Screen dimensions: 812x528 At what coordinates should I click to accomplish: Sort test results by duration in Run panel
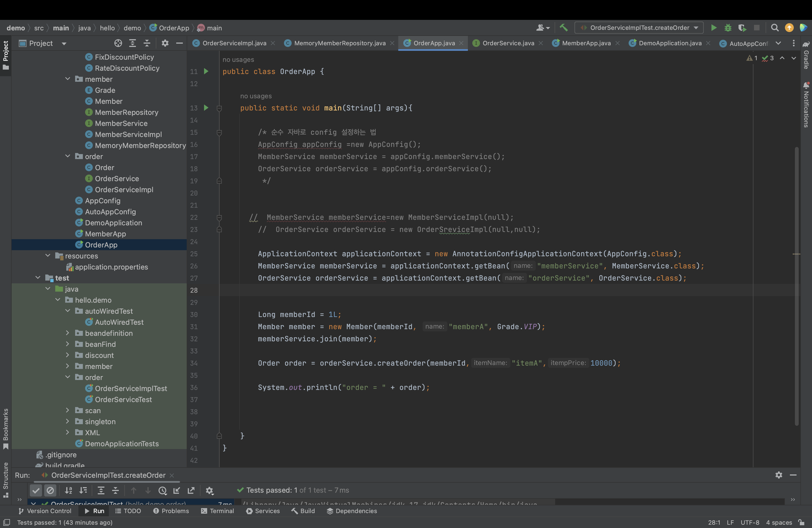tap(83, 490)
